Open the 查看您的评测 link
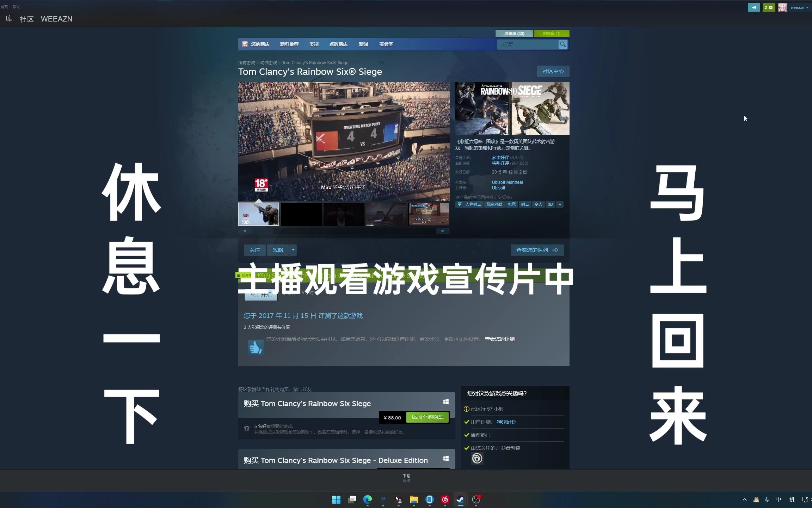The image size is (812, 508). [500, 339]
